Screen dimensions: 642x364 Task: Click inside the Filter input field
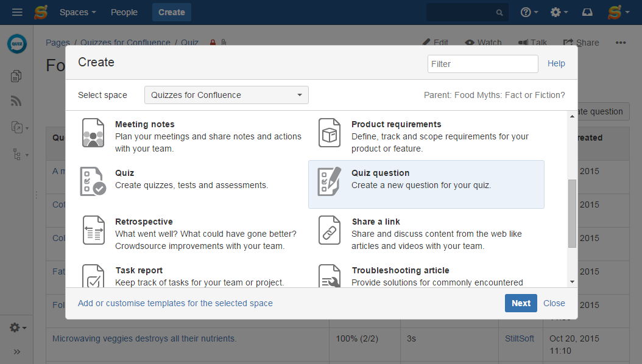(482, 63)
